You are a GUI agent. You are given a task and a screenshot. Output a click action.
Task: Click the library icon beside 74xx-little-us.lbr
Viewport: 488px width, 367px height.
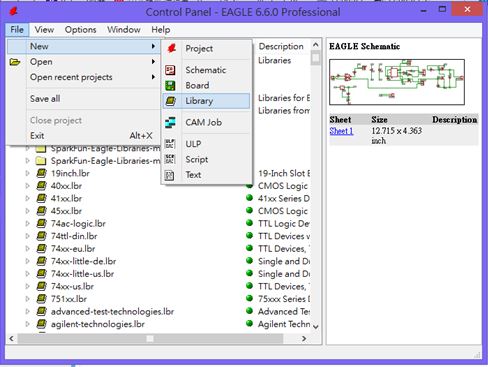pos(41,274)
